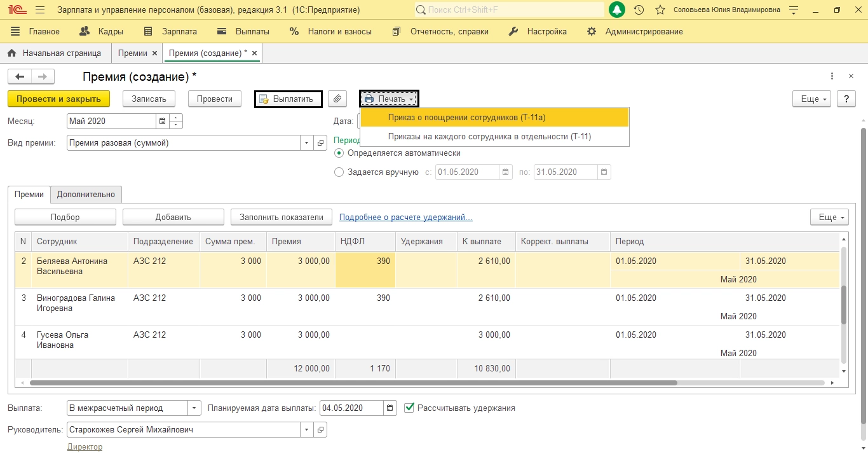Viewport: 868px width, 463px height.
Task: Open Руководитель record with open-form icon
Action: [320, 430]
